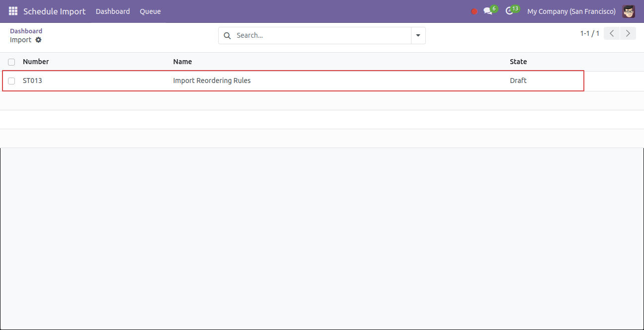Image resolution: width=644 pixels, height=330 pixels.
Task: Tick the checkbox for row ST013
Action: (11, 81)
